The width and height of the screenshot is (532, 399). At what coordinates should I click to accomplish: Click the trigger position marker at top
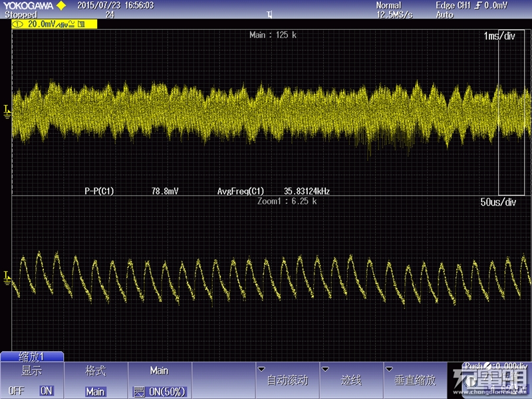point(269,15)
